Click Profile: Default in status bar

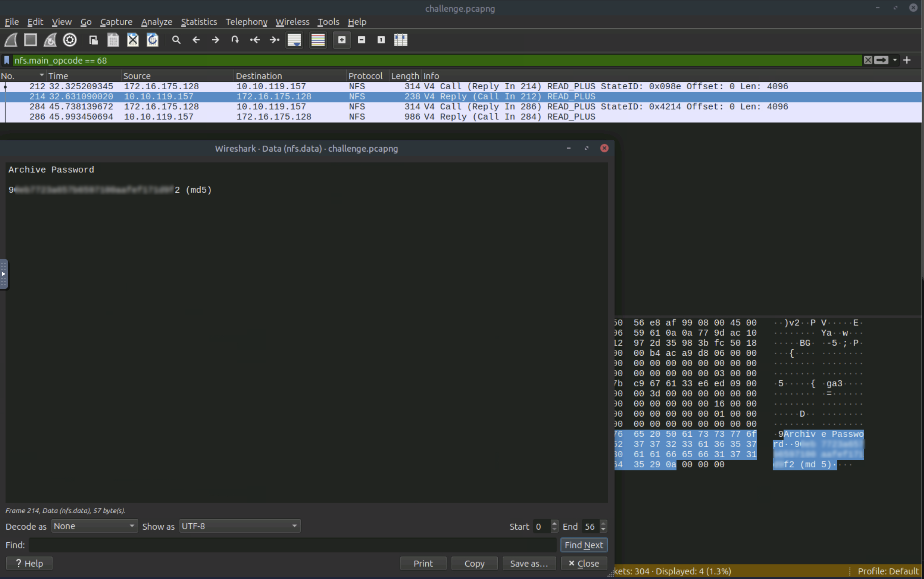[x=888, y=571]
